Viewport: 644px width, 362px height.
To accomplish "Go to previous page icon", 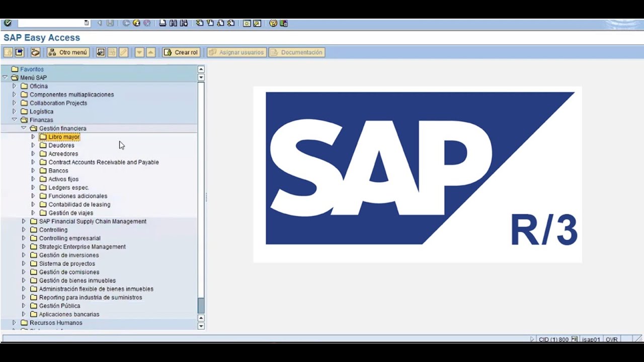I will 210,23.
